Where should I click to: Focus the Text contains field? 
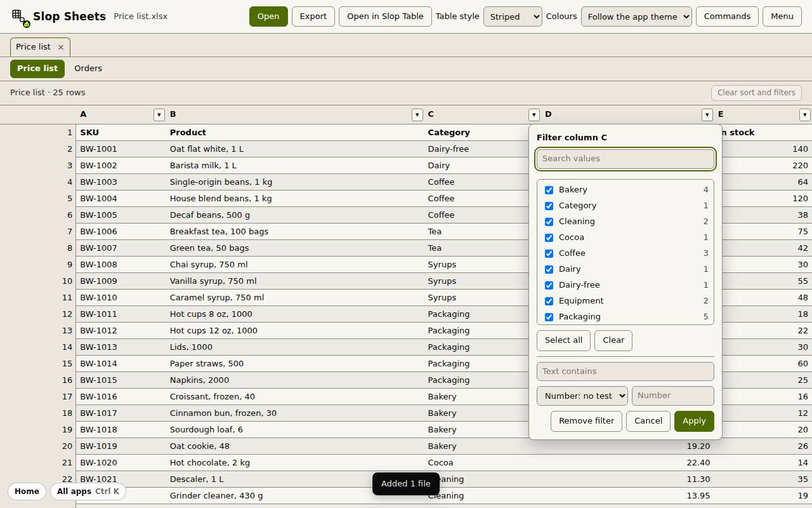pos(625,371)
